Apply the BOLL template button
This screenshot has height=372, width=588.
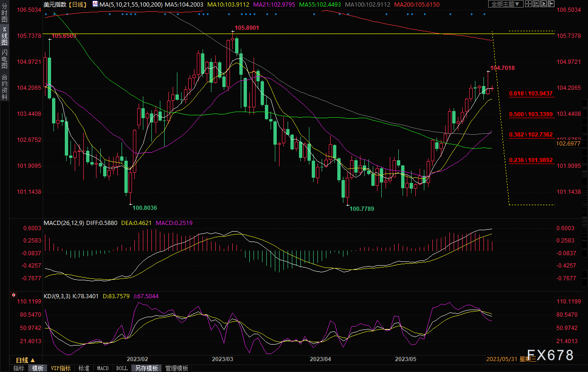122,368
